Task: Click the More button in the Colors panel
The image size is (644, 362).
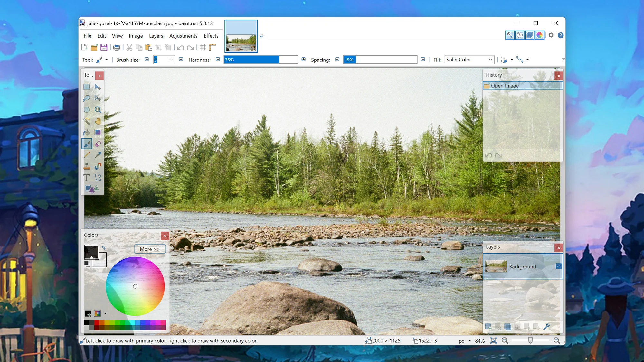Action: click(x=149, y=249)
